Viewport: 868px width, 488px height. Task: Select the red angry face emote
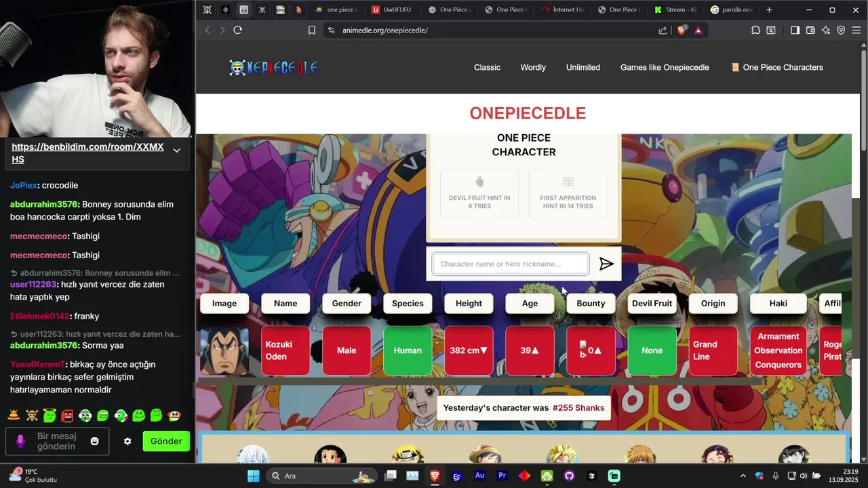[67, 415]
